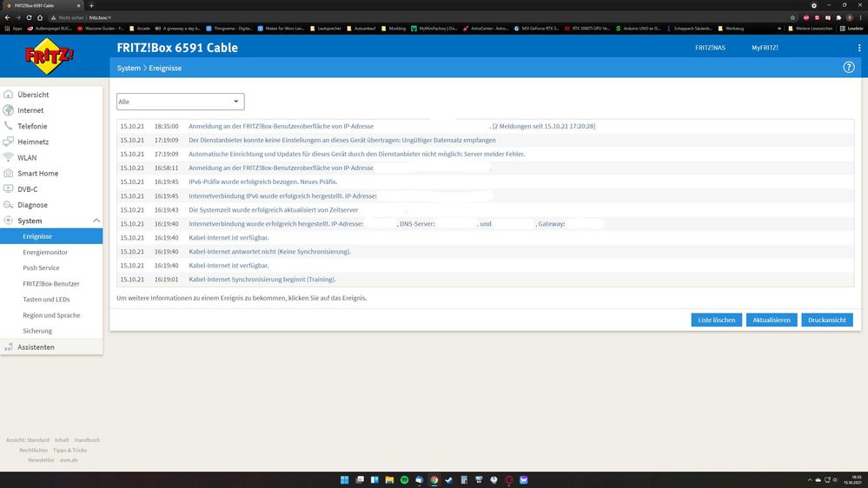Click the System sidebar entry
The image size is (868, 488).
tap(30, 221)
